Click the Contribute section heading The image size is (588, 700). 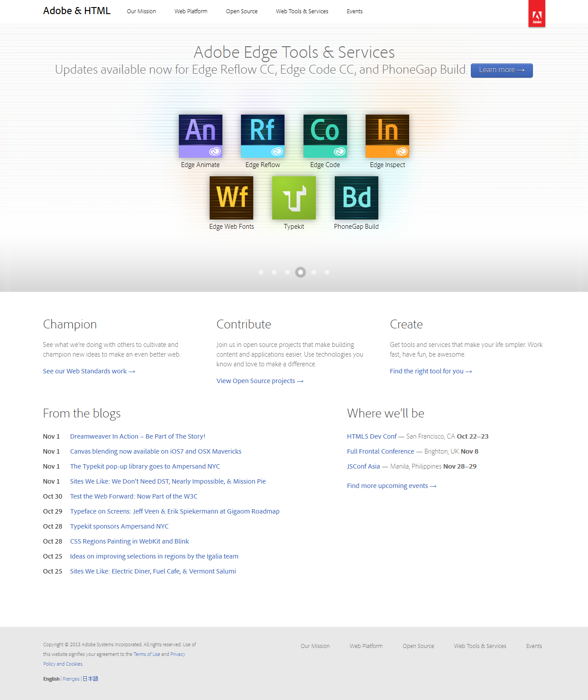click(244, 324)
